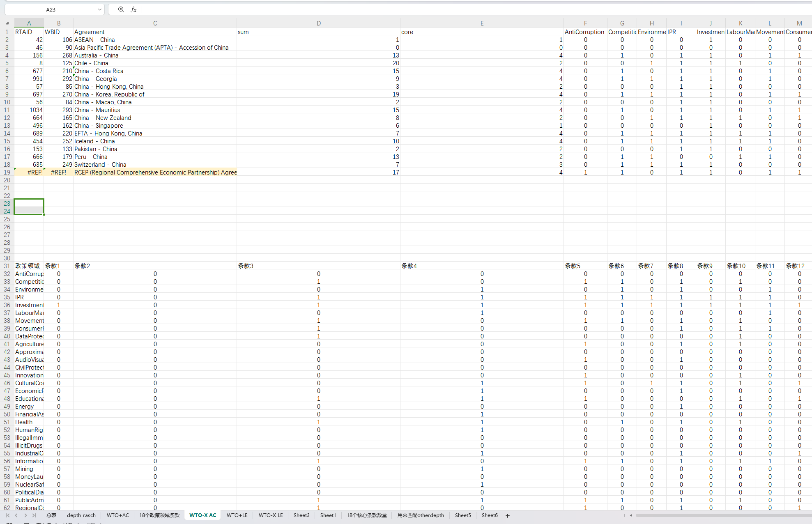Switch to the WTO+AC sheet tab
The width and height of the screenshot is (812, 524).
tap(117, 515)
